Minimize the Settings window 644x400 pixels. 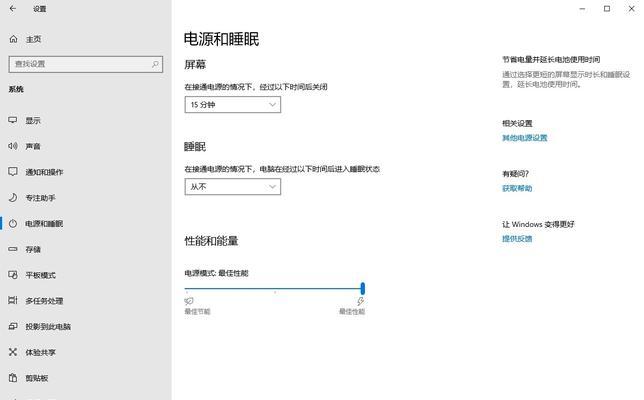tap(582, 8)
